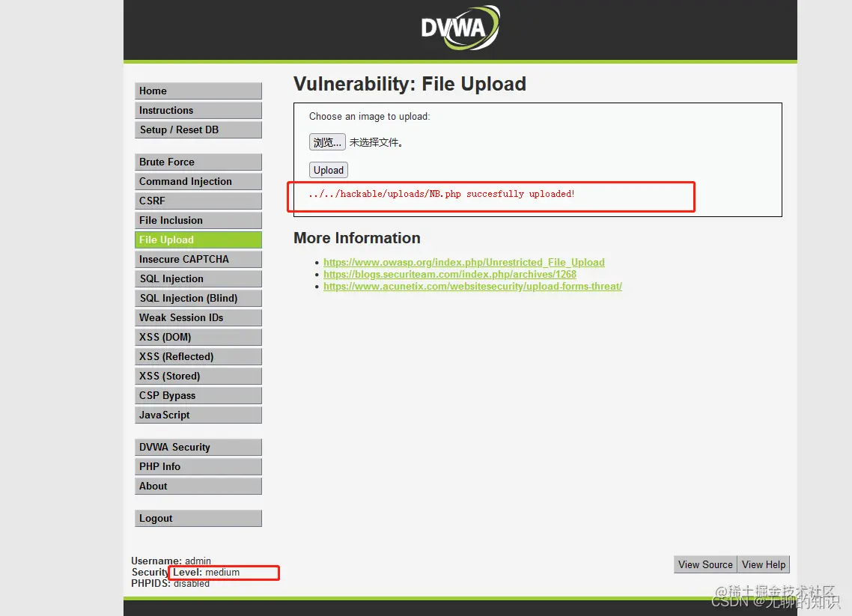
Task: Open the Command Injection page
Action: [x=198, y=181]
